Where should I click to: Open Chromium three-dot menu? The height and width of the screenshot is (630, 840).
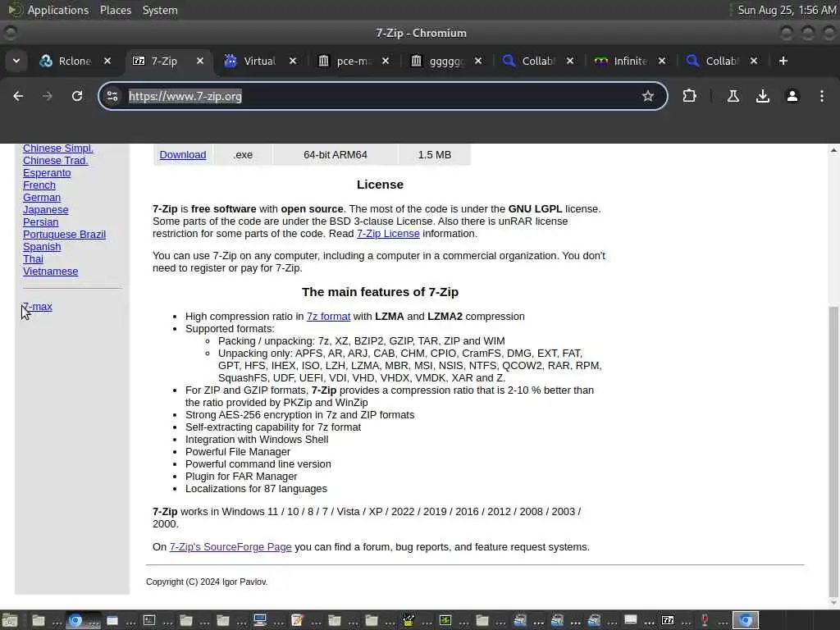click(821, 96)
